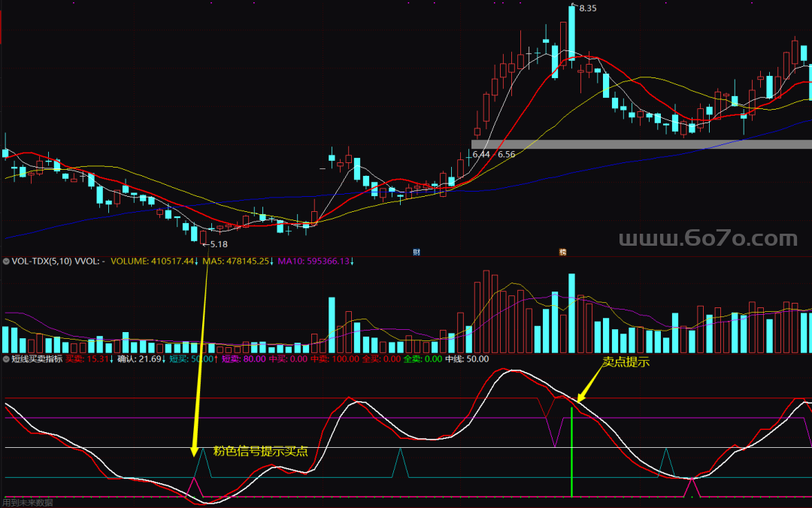Click the 8.35 high price label
812x508 pixels.
click(x=587, y=8)
